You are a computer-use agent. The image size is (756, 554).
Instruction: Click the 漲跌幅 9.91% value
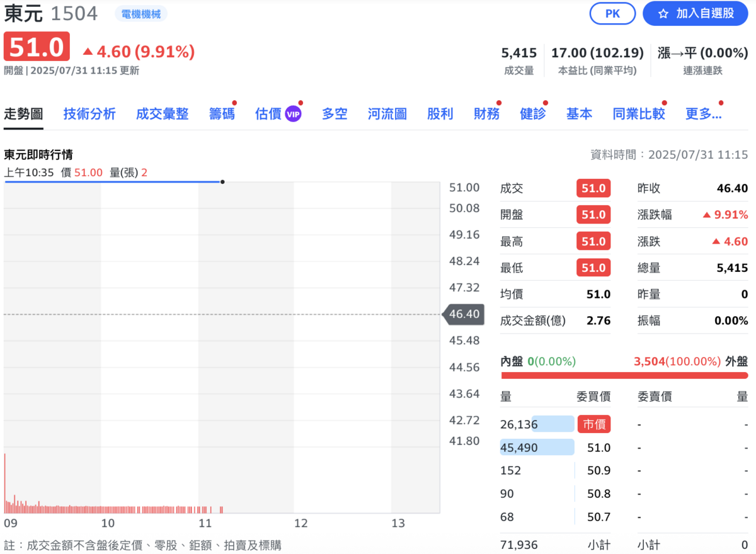point(725,215)
